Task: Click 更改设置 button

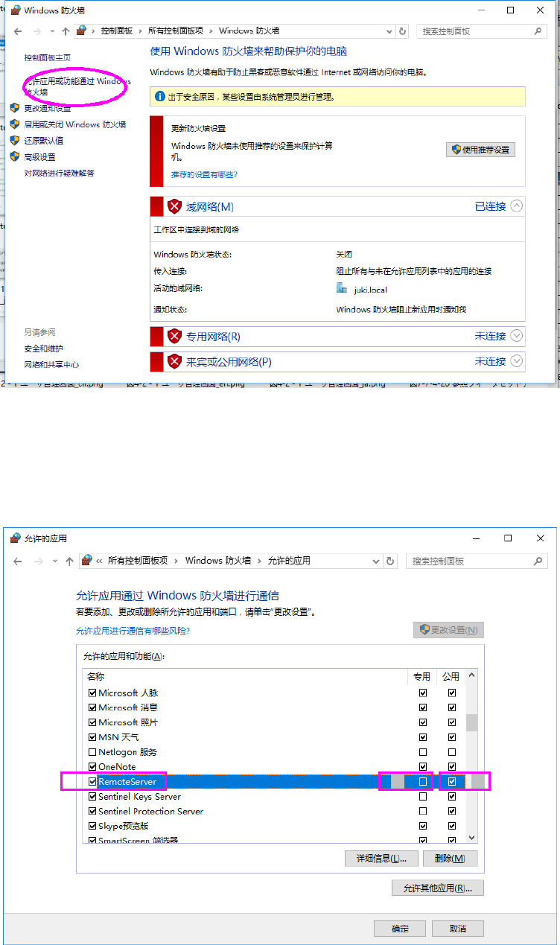Action: 449,630
